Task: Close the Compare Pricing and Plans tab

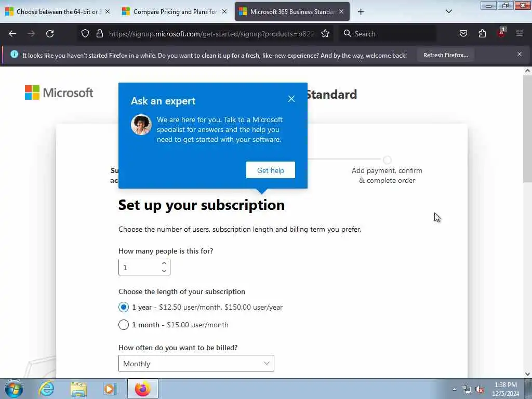Action: 224,11
